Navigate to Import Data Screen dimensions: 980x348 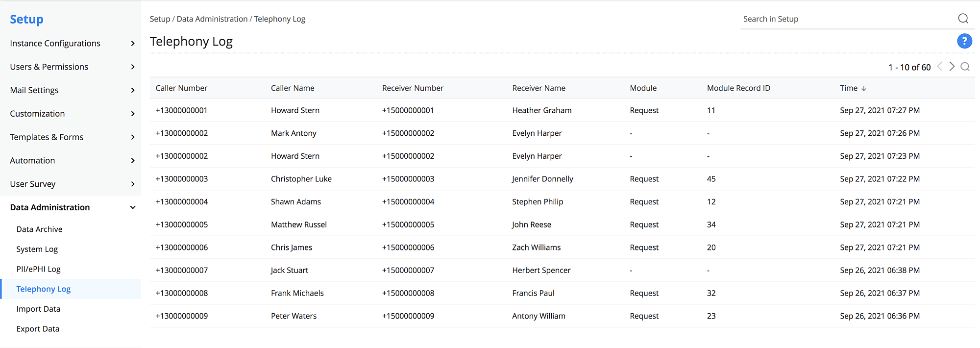pos(38,309)
